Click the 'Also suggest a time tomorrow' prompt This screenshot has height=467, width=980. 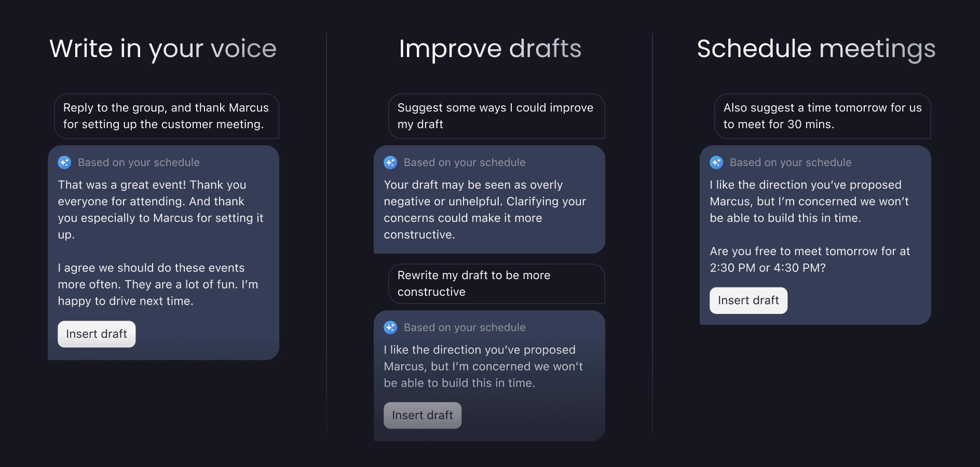click(822, 116)
